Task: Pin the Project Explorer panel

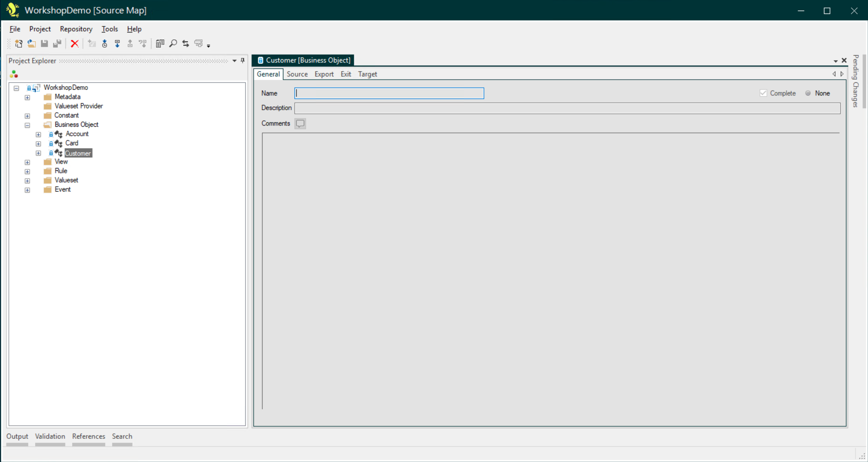Action: pos(243,61)
